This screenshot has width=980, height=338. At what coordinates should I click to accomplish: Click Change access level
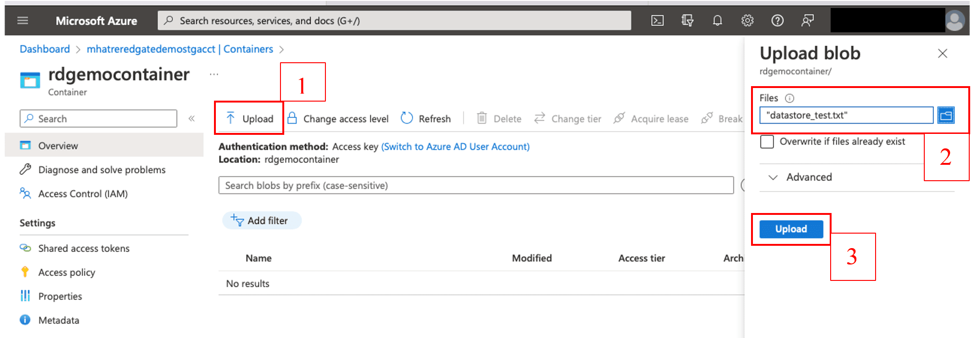pyautogui.click(x=338, y=118)
